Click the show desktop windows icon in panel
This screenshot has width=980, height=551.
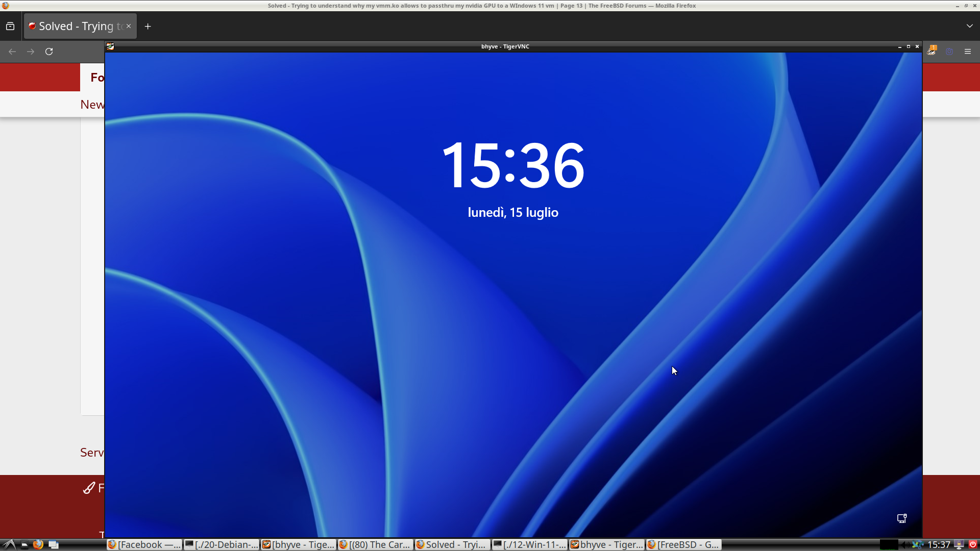click(x=54, y=545)
